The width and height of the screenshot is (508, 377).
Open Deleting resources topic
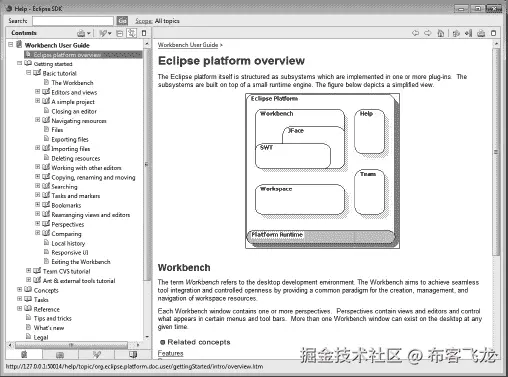[x=76, y=158]
